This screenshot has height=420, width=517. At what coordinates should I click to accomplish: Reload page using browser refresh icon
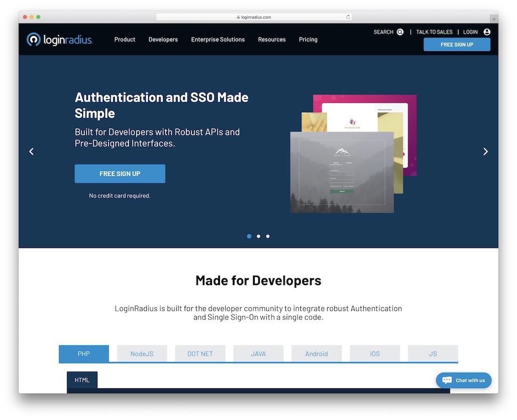348,17
